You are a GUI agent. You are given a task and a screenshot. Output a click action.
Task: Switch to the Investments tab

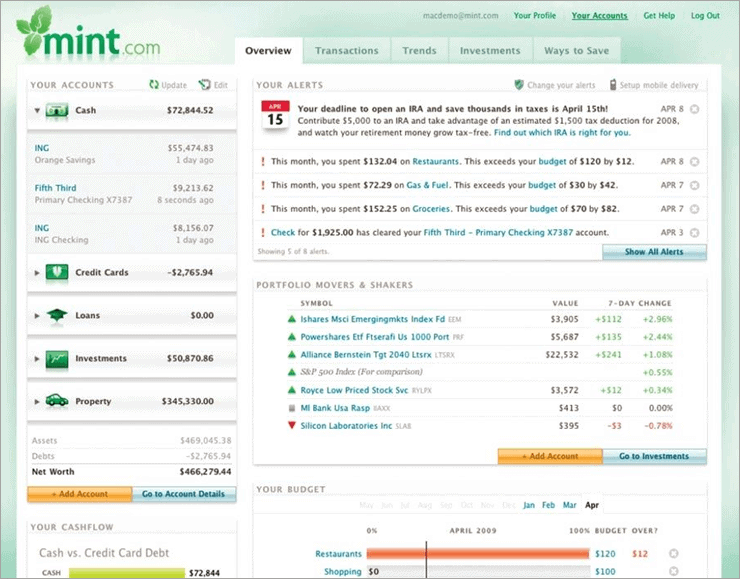[490, 50]
